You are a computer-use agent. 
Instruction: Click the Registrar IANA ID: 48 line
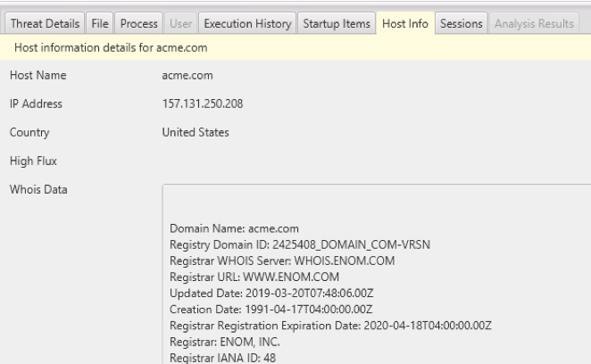[222, 358]
